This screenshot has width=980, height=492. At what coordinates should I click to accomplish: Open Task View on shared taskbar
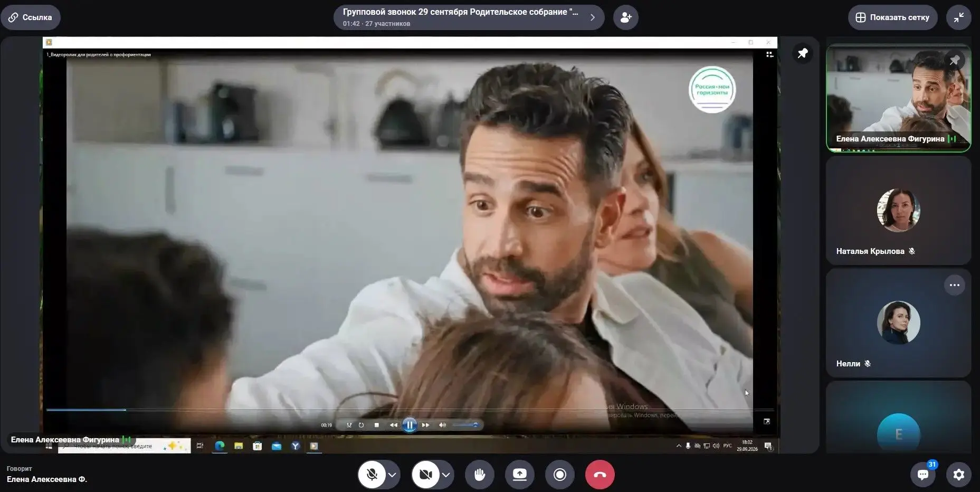[x=200, y=446]
